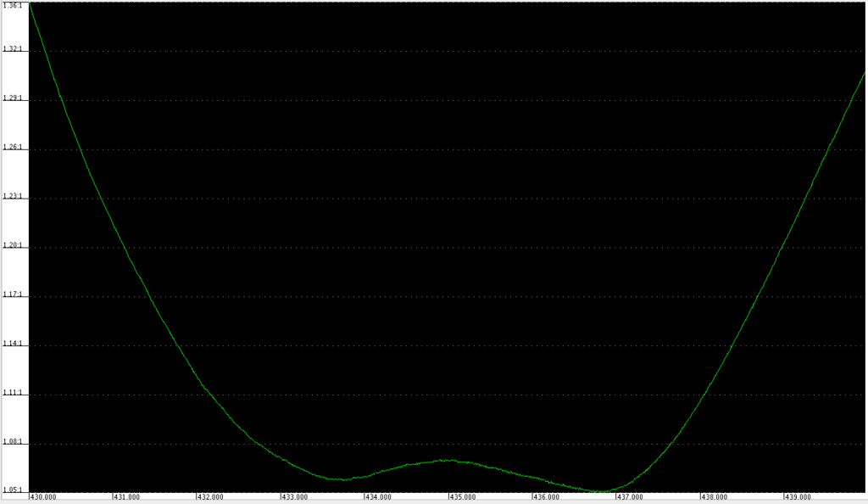Click the curve's small central hump near 435.000

coord(447,460)
